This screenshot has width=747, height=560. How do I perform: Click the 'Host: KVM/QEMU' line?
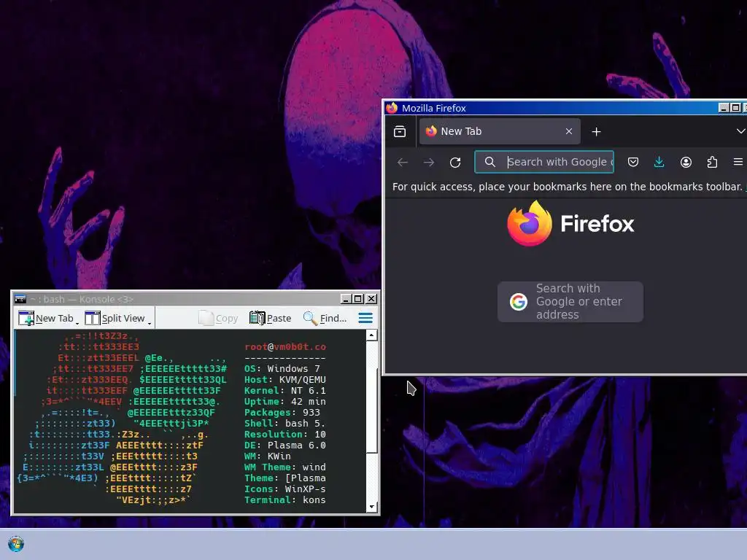(x=285, y=379)
